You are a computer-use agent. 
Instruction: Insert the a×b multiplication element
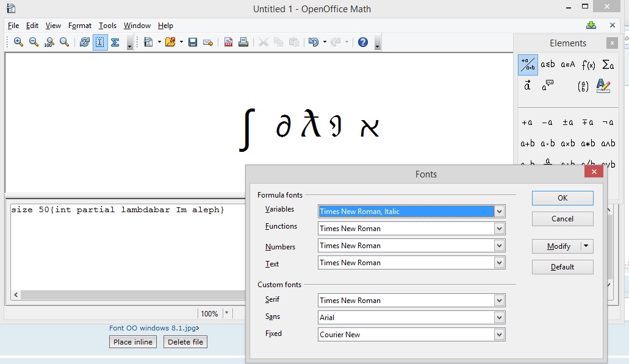pos(568,144)
